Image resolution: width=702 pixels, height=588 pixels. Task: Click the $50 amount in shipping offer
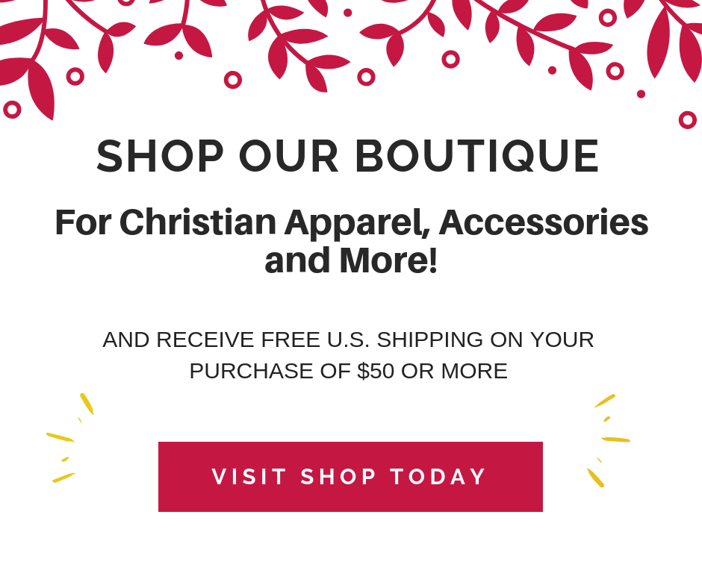(x=376, y=371)
